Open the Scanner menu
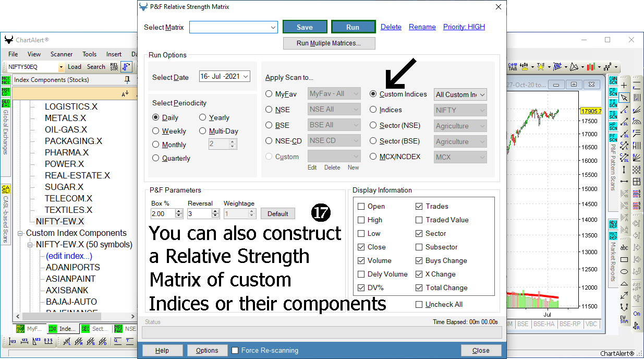Screen dimensions: 644x359 point(62,54)
